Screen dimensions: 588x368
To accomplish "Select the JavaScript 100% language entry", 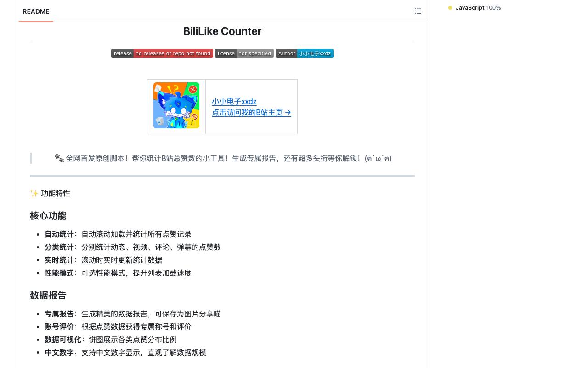I will (475, 8).
